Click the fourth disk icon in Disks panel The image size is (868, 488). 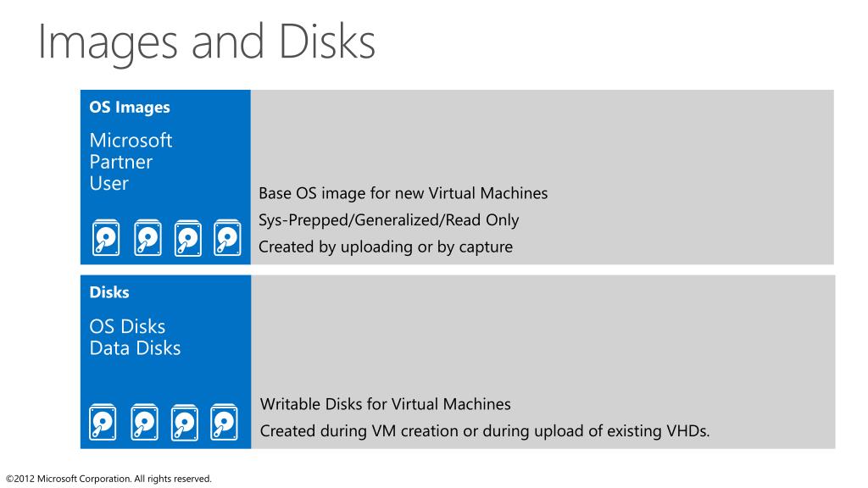pos(224,422)
